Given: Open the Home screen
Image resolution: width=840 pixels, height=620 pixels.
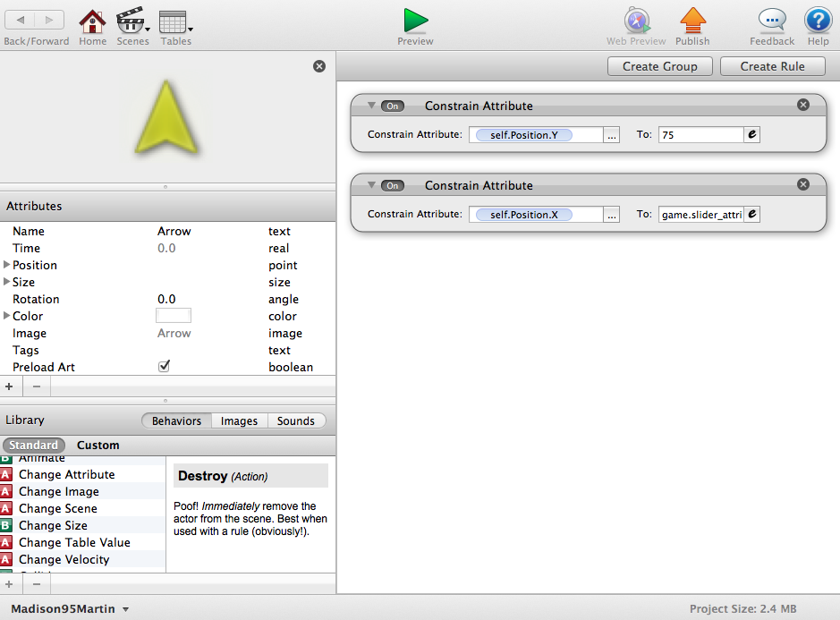Looking at the screenshot, I should [x=92, y=21].
